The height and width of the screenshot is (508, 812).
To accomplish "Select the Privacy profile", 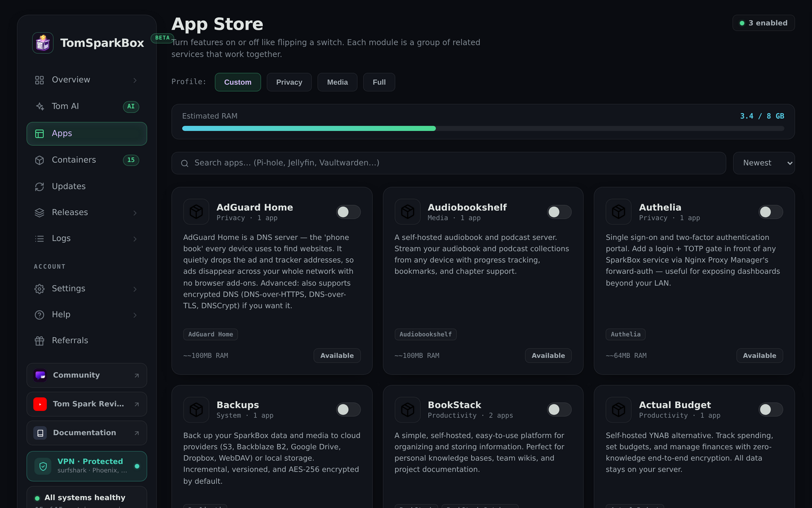I will (289, 82).
